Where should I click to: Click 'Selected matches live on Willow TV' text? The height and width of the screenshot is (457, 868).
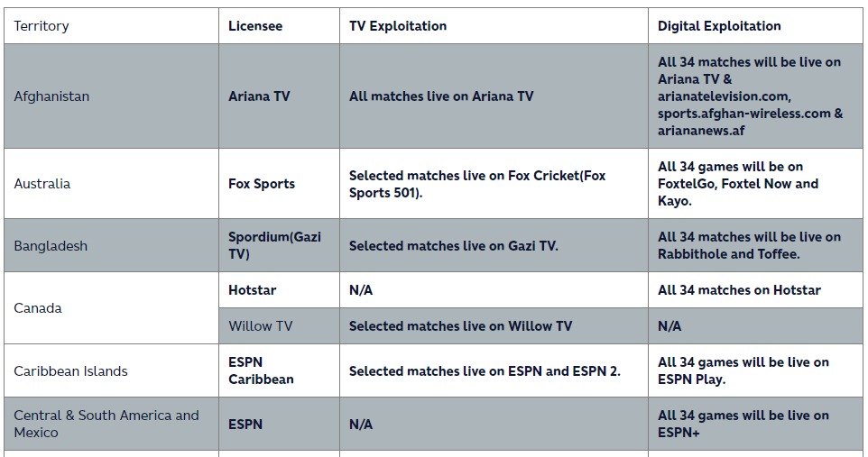click(x=460, y=325)
